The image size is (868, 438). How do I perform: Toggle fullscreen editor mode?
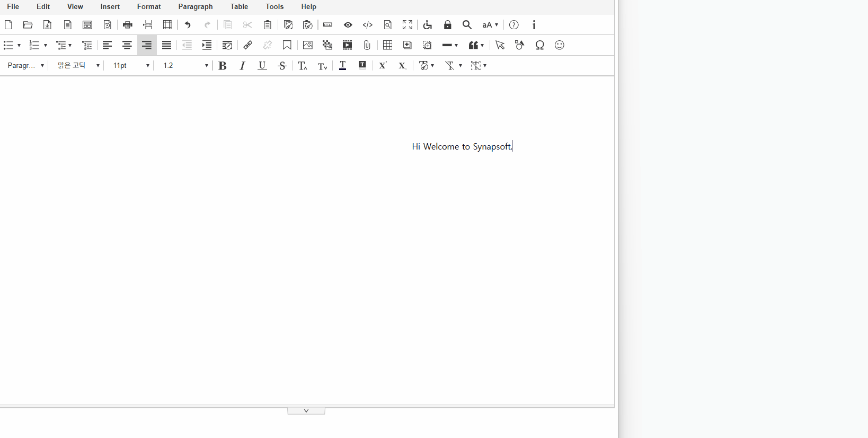coord(408,25)
